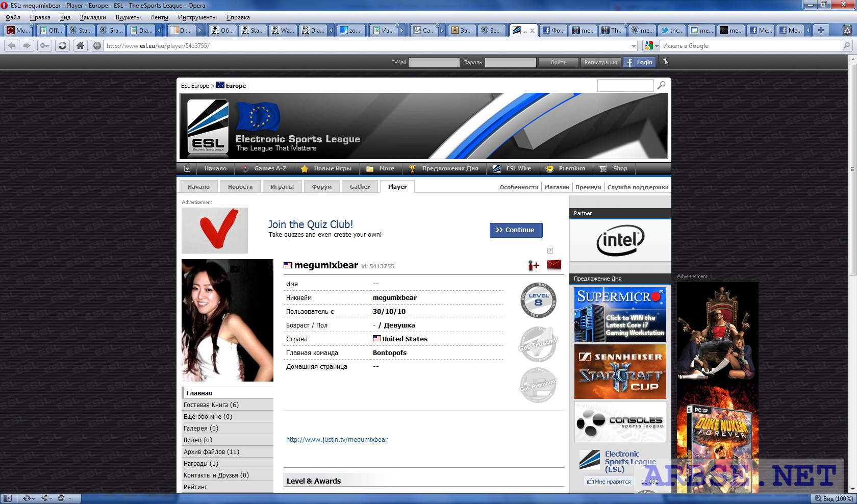
Task: Open the ESL nav bar dropdown arrow
Action: tap(187, 169)
